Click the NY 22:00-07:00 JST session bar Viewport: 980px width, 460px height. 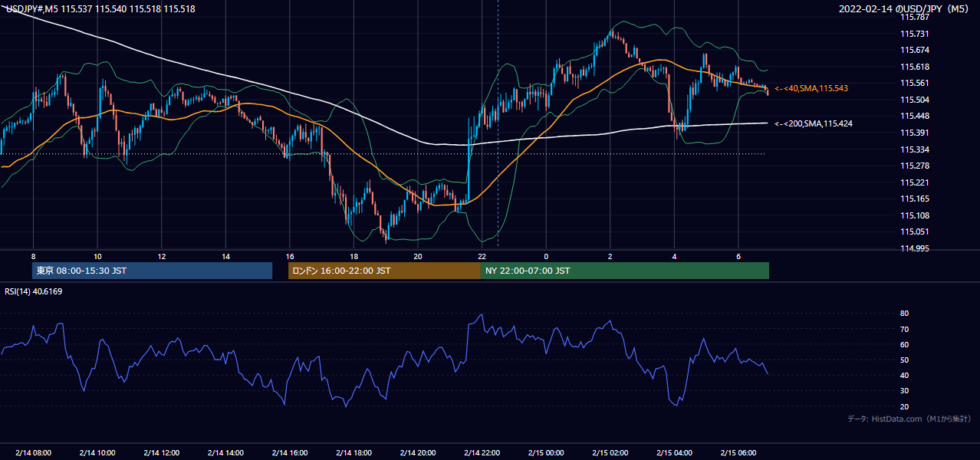coord(625,271)
